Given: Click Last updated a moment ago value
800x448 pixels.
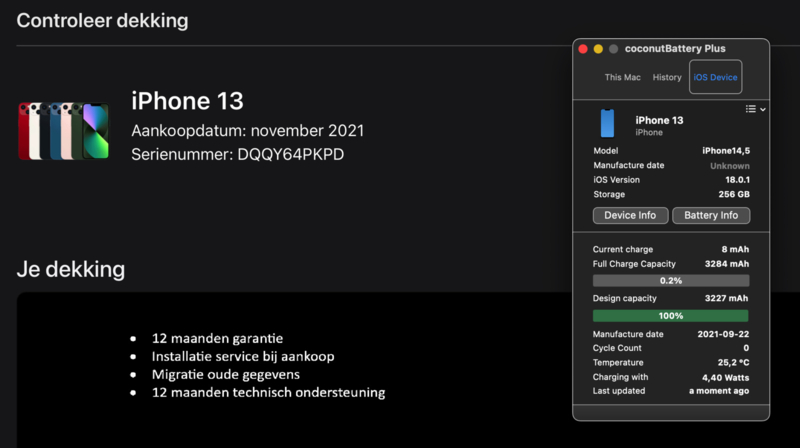Looking at the screenshot, I should click(x=719, y=391).
